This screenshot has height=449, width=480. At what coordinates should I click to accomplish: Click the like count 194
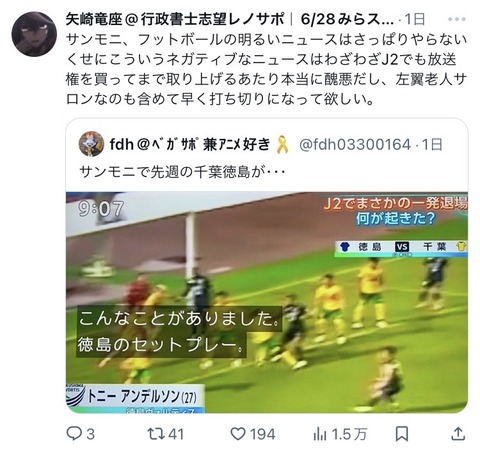tap(263, 434)
